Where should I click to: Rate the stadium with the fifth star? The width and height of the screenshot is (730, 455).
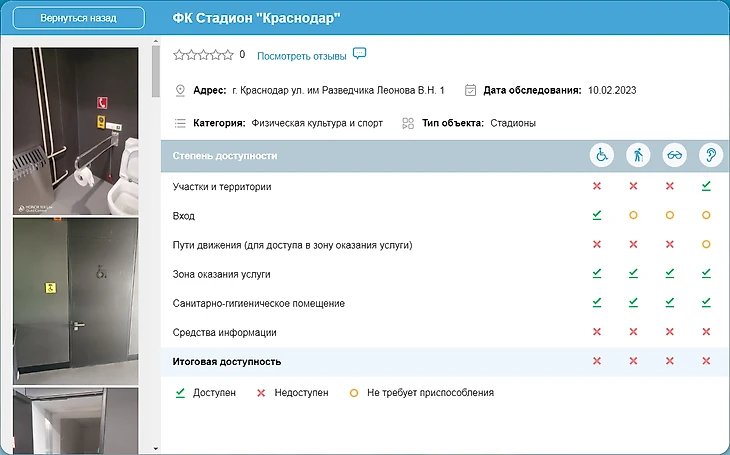[229, 55]
